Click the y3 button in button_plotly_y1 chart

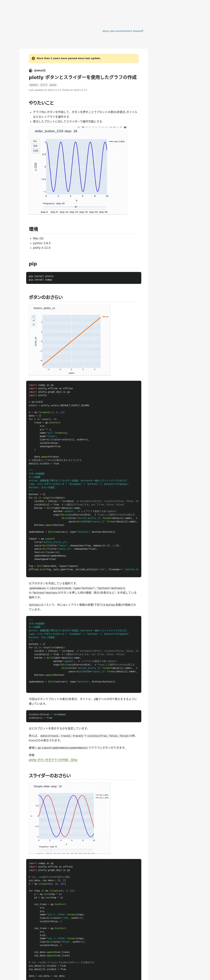(x=34, y=325)
